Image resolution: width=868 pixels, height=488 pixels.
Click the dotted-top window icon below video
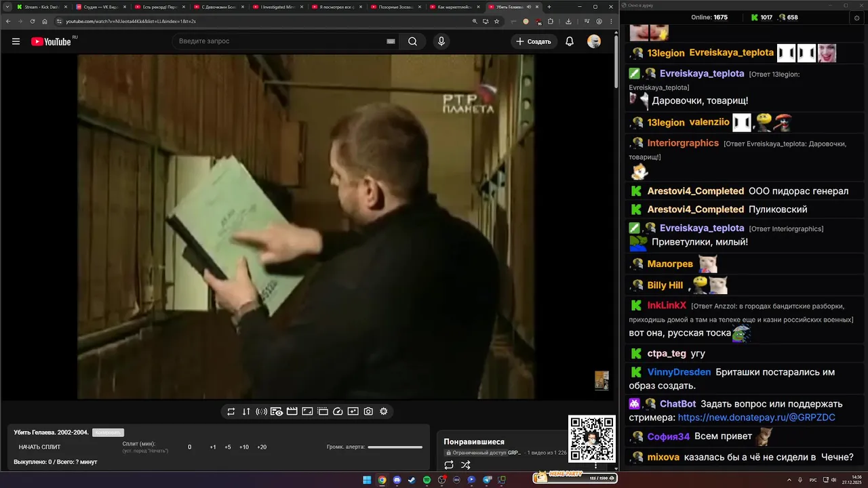pyautogui.click(x=323, y=411)
